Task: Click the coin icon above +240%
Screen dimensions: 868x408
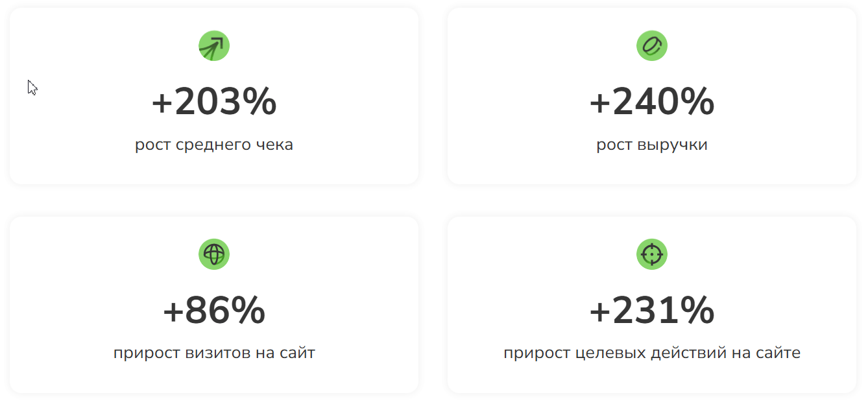Action: (652, 46)
